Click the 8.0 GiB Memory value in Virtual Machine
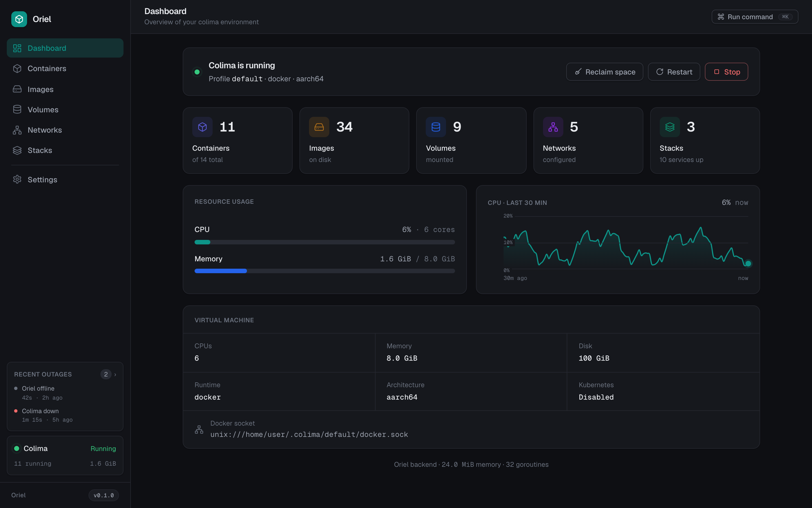The height and width of the screenshot is (508, 812). 402,358
